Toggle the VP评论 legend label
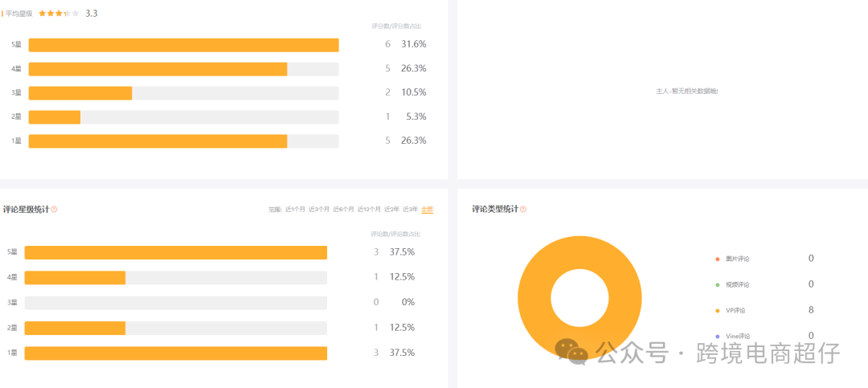This screenshot has height=388, width=868. [736, 310]
